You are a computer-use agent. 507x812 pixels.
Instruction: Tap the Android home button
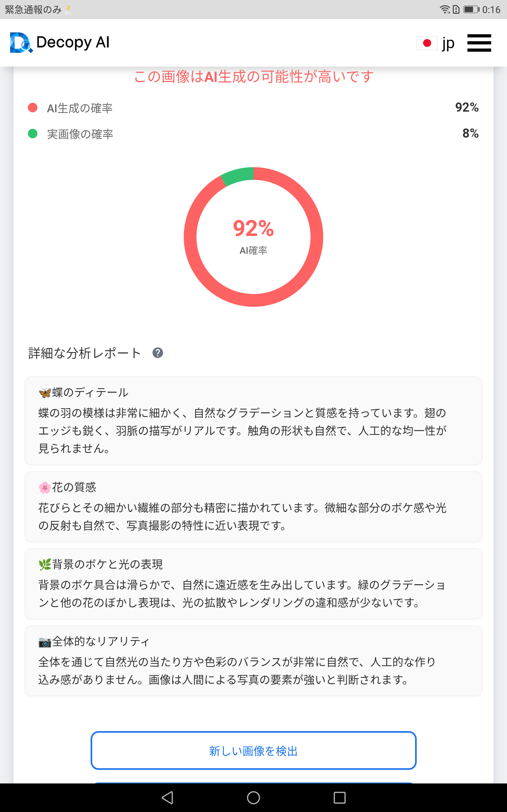(x=253, y=798)
